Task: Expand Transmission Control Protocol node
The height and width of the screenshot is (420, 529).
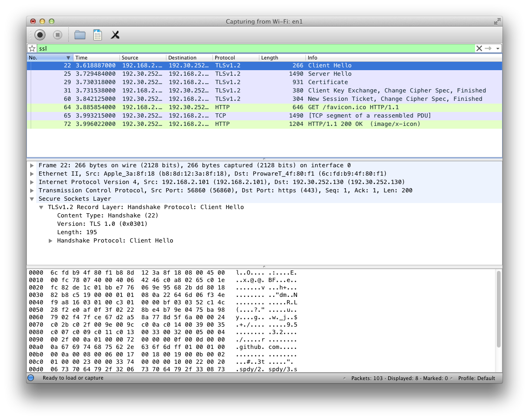Action: pyautogui.click(x=32, y=190)
